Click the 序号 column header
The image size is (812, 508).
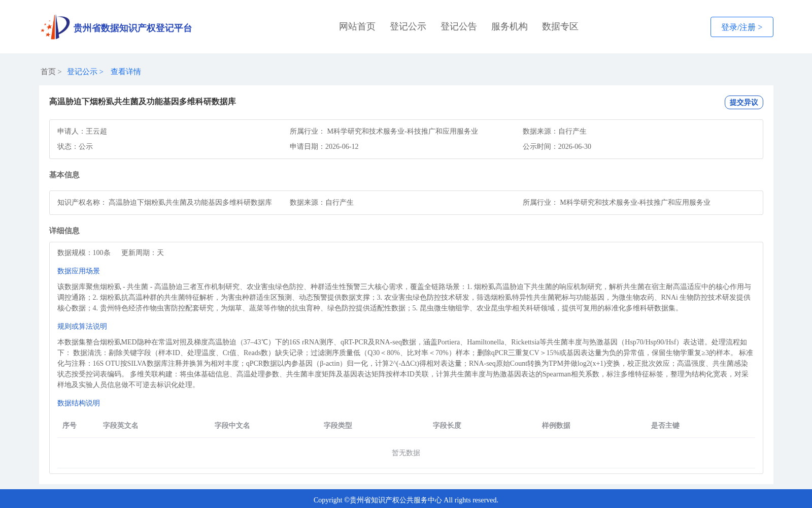click(x=70, y=425)
